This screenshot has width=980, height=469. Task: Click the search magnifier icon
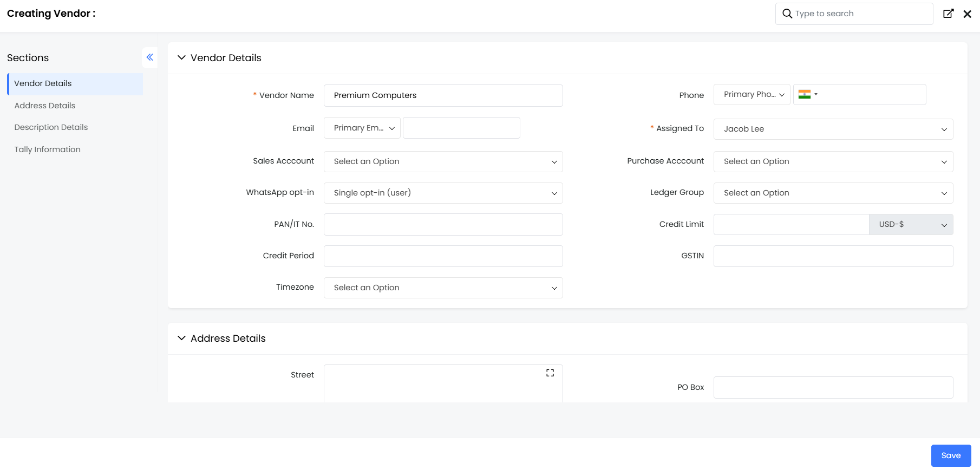787,14
